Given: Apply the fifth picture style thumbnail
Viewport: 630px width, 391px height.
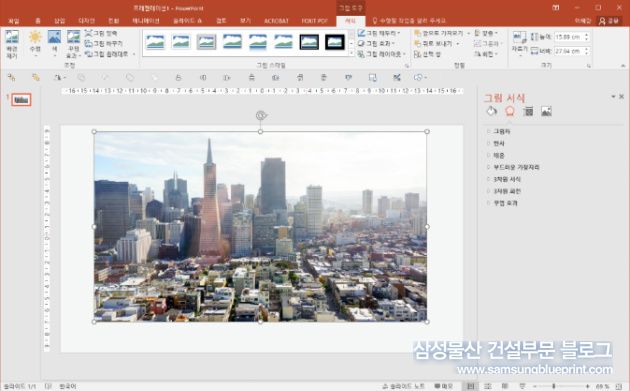Looking at the screenshot, I should (258, 42).
